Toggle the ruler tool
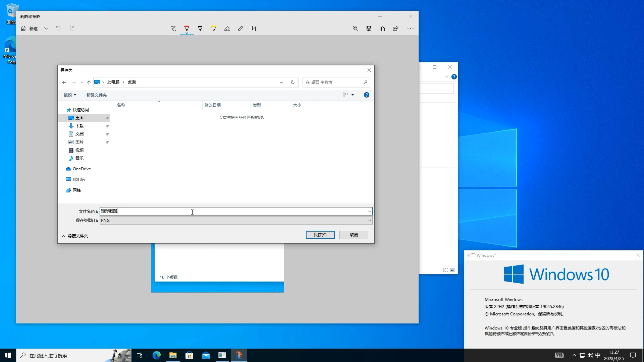This screenshot has width=644, height=362. [240, 28]
